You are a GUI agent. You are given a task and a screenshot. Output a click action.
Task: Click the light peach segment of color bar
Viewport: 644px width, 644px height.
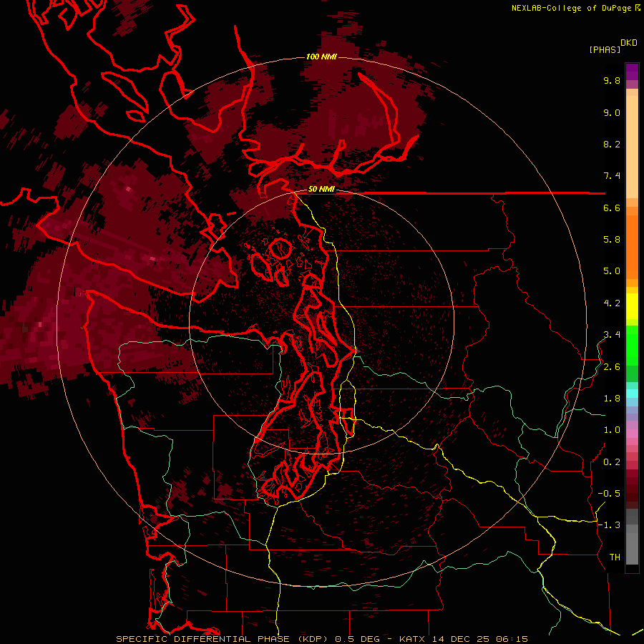pos(632,147)
